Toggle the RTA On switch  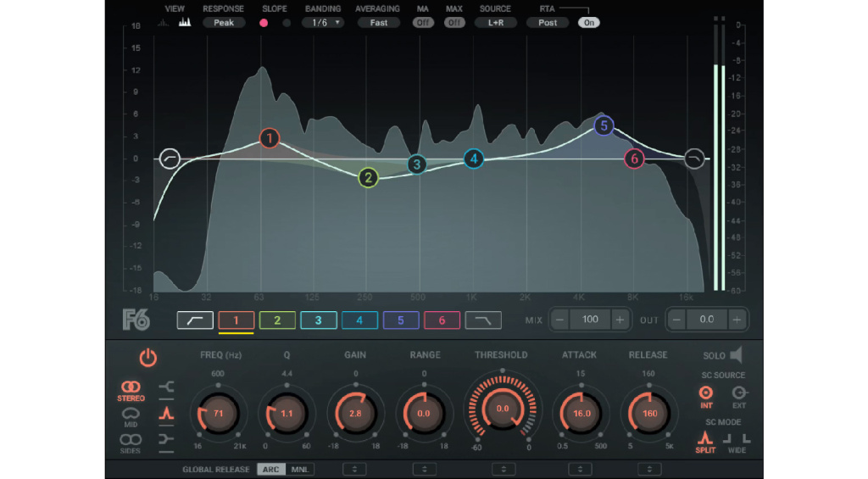(x=588, y=23)
